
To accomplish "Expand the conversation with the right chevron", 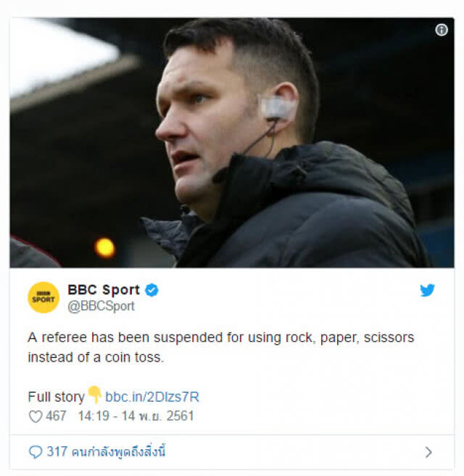I will [428, 452].
